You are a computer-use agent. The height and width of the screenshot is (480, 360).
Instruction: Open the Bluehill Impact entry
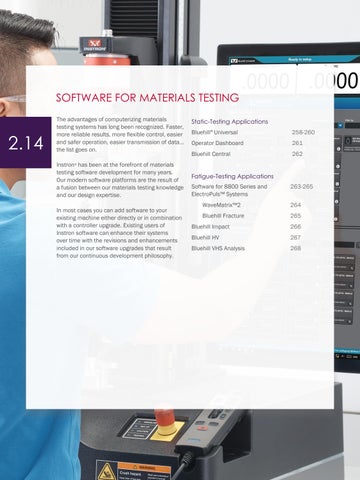pyautogui.click(x=210, y=227)
